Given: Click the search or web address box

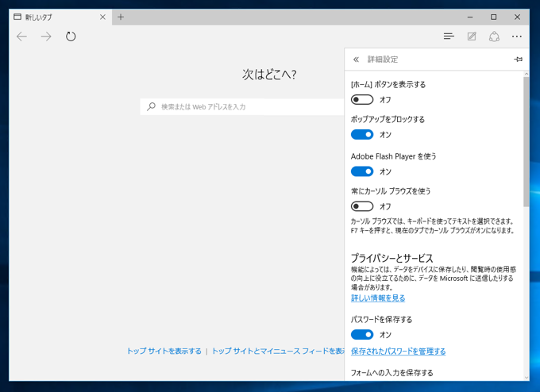Looking at the screenshot, I should click(242, 106).
